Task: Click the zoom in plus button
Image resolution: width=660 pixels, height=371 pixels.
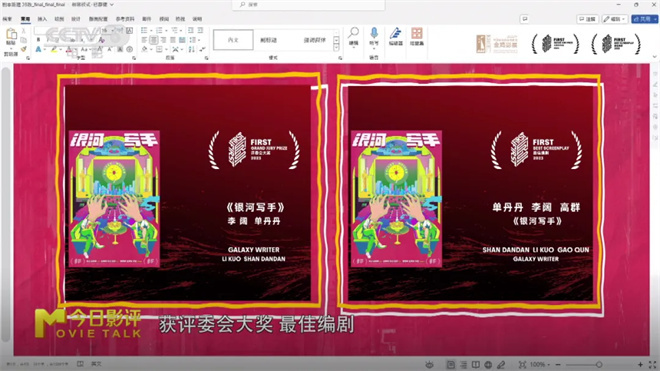Action: (640, 364)
